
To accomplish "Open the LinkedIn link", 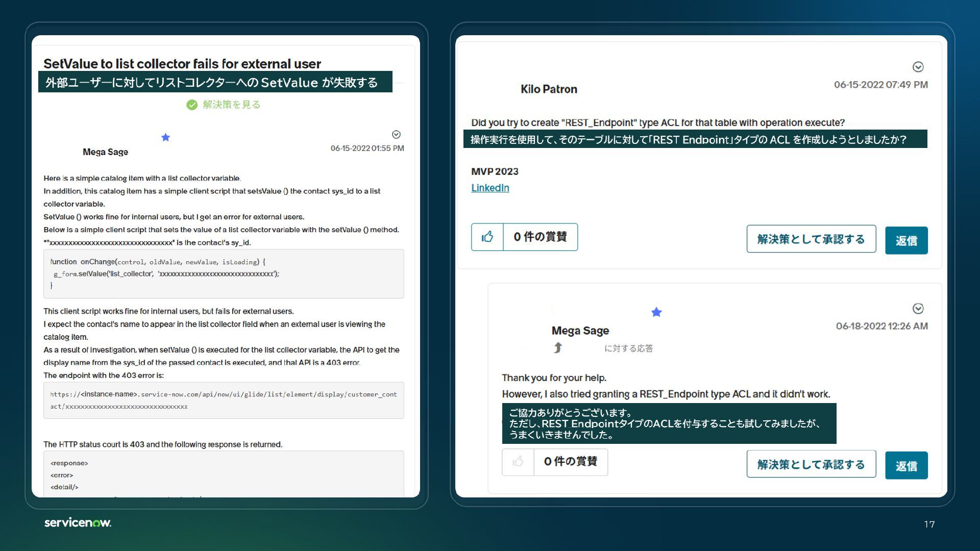I will coord(490,188).
